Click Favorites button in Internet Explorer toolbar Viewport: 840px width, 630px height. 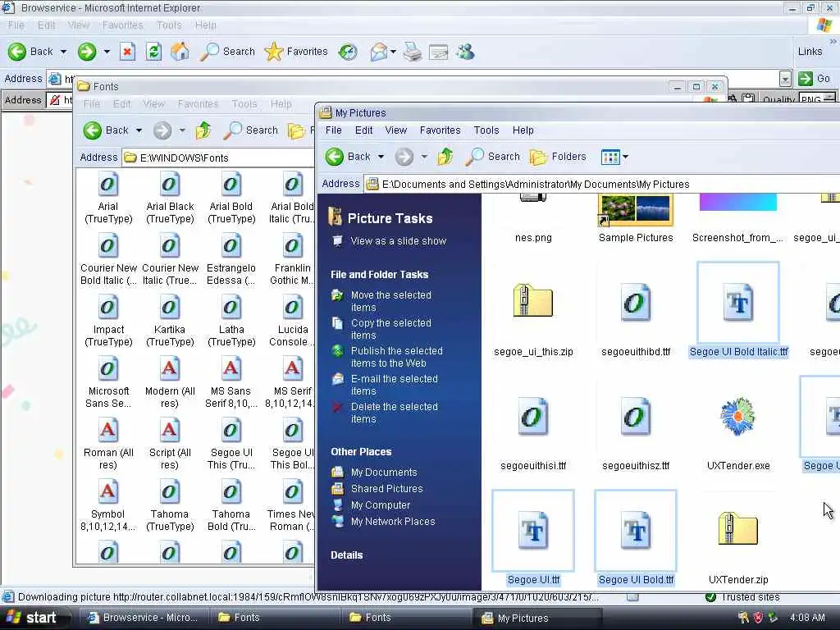296,52
